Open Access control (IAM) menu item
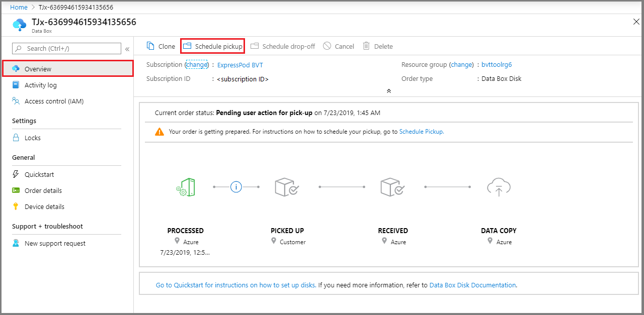 54,101
